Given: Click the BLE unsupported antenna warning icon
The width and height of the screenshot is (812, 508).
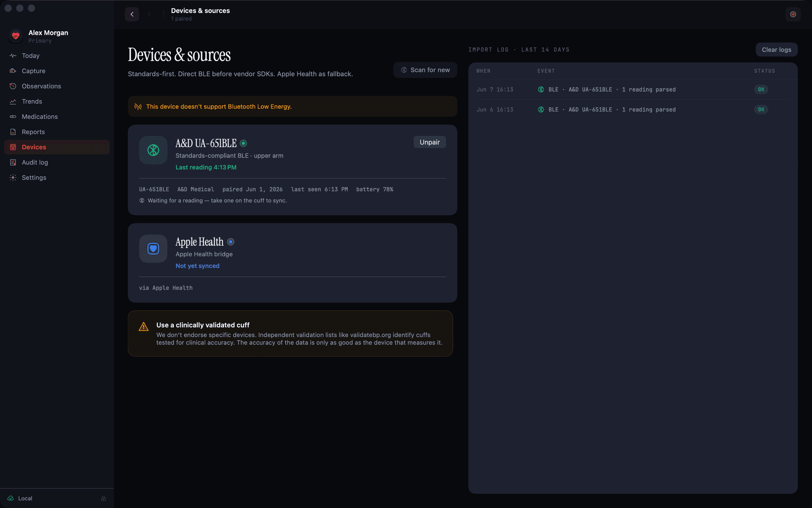Looking at the screenshot, I should click(138, 106).
